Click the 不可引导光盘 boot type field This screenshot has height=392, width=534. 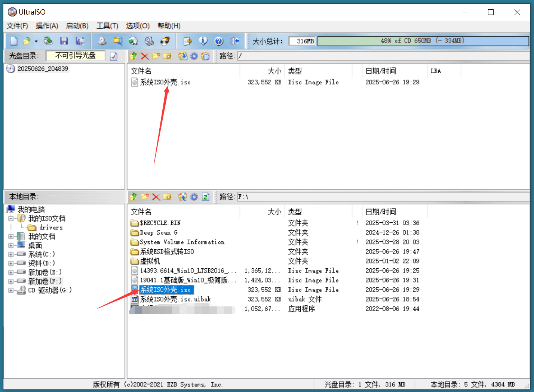point(76,56)
